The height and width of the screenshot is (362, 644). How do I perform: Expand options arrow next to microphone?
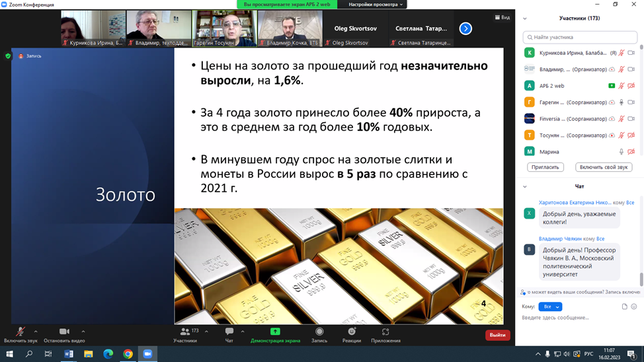point(36,332)
